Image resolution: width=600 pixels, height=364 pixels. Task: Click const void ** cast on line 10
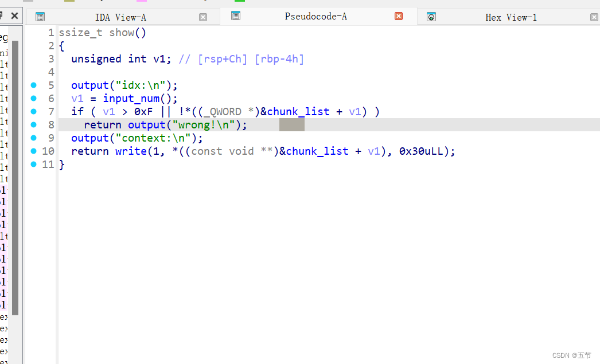[232, 151]
